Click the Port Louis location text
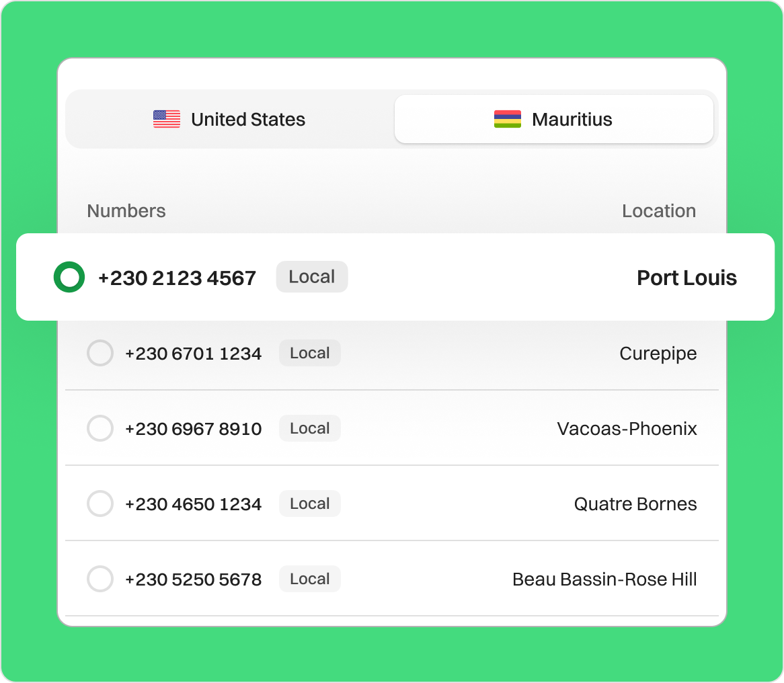 687,278
